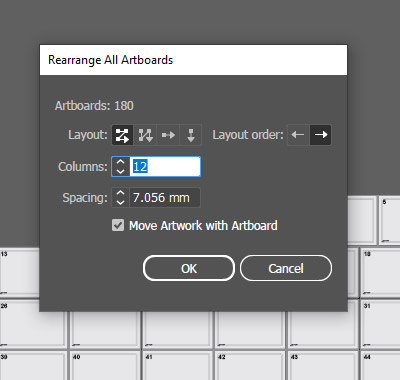Increase Spacing with the up arrow

[x=121, y=193]
